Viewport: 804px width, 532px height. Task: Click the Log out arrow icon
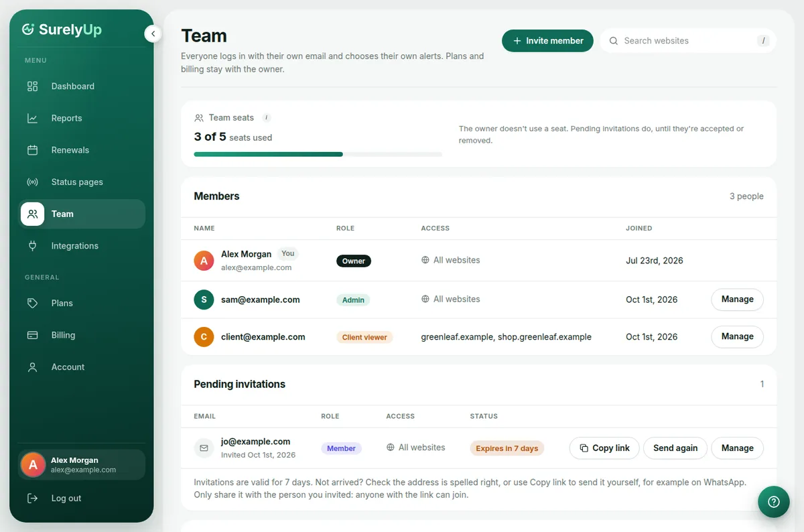tap(32, 498)
